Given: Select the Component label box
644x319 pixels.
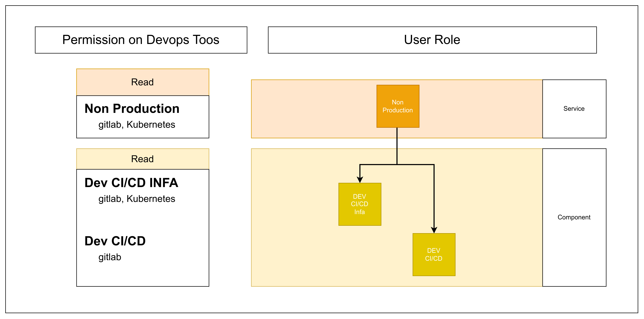Looking at the screenshot, I should click(574, 217).
